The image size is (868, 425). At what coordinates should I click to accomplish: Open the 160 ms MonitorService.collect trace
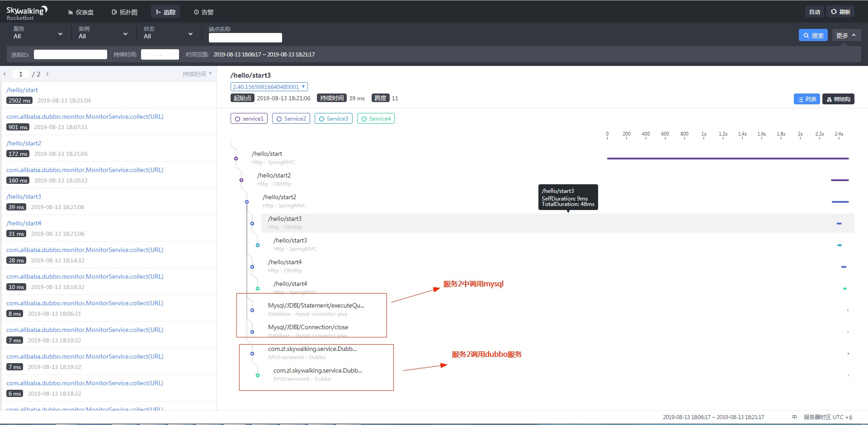109,175
